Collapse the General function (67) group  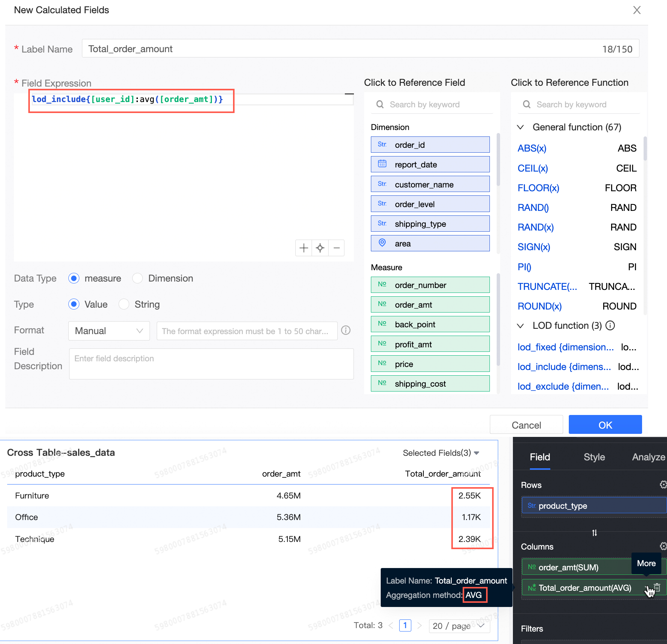(520, 127)
